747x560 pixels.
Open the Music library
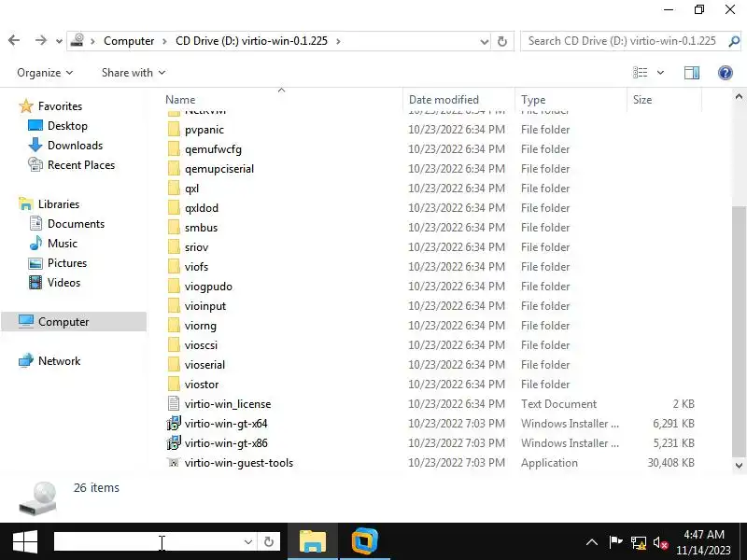pyautogui.click(x=53, y=244)
